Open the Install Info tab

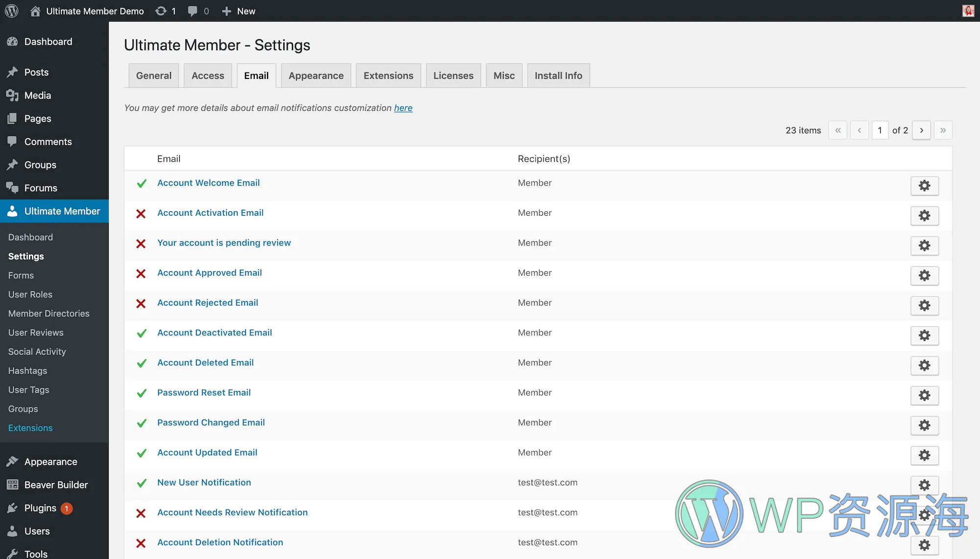click(x=558, y=76)
